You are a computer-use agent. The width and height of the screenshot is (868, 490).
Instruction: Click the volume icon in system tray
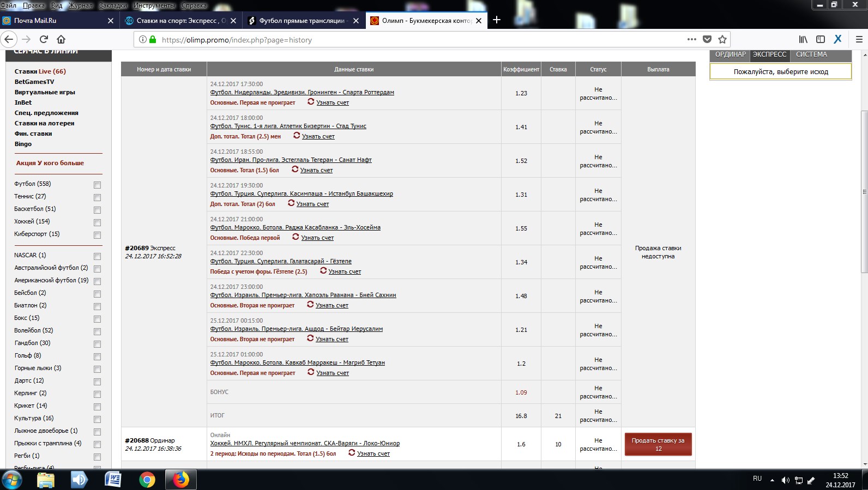[785, 480]
